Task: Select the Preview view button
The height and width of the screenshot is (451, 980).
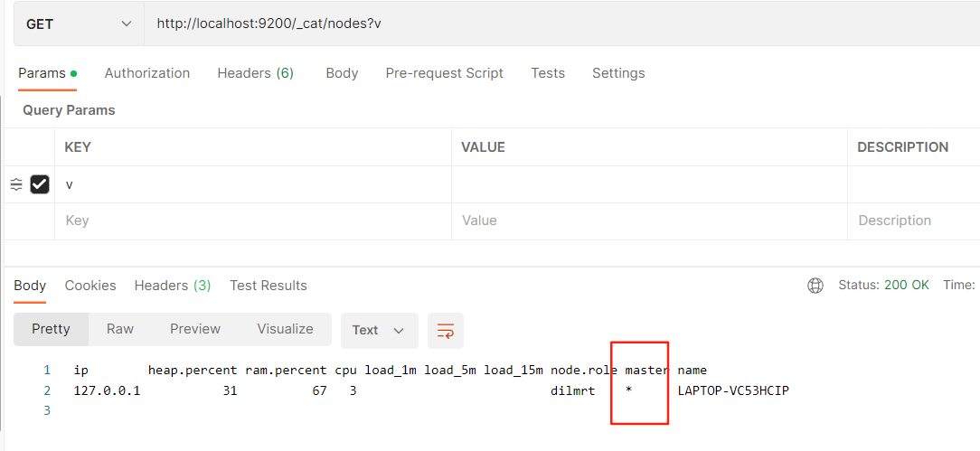Action: (x=195, y=329)
